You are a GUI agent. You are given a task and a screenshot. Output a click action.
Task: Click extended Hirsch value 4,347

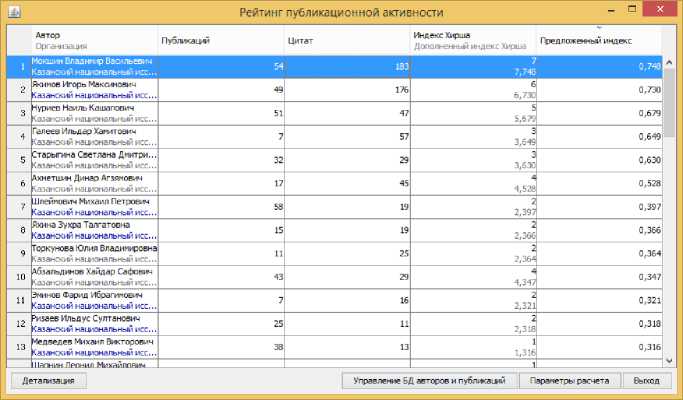click(525, 282)
